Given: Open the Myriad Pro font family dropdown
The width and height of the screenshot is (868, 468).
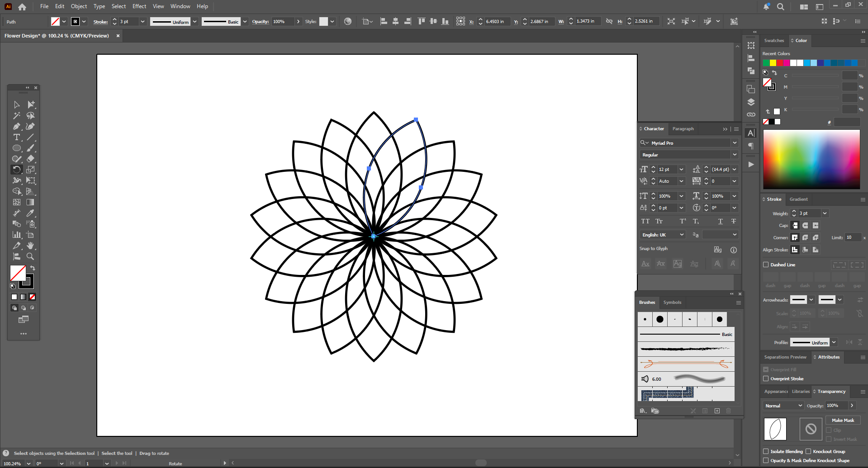Looking at the screenshot, I should pyautogui.click(x=735, y=143).
